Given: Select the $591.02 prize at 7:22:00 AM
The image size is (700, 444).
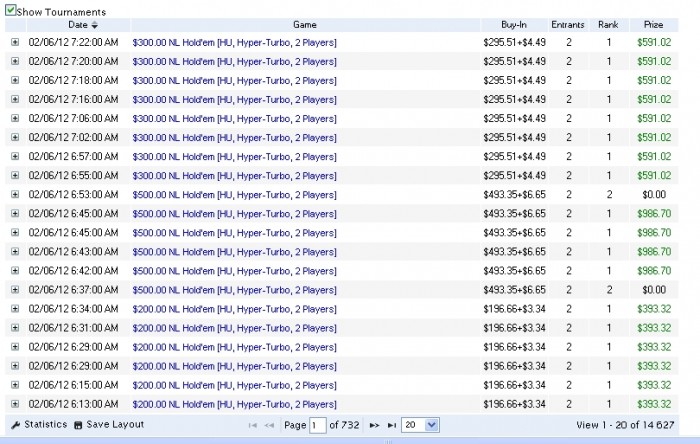Looking at the screenshot, I should pyautogui.click(x=654, y=42).
